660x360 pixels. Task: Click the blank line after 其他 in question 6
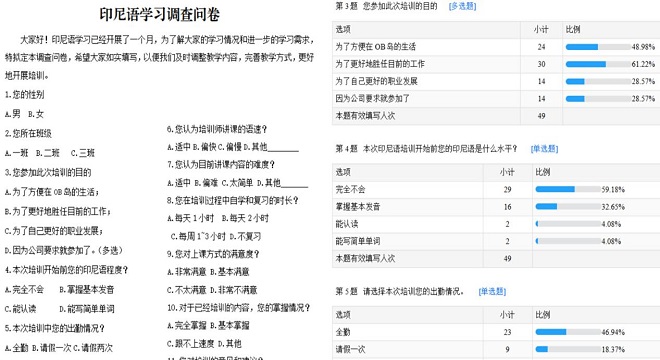coord(283,148)
